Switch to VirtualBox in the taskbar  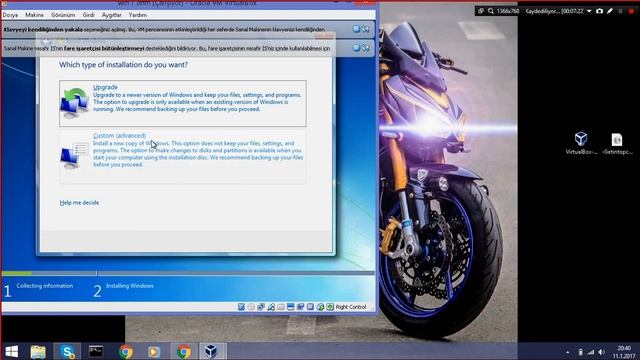(x=211, y=351)
